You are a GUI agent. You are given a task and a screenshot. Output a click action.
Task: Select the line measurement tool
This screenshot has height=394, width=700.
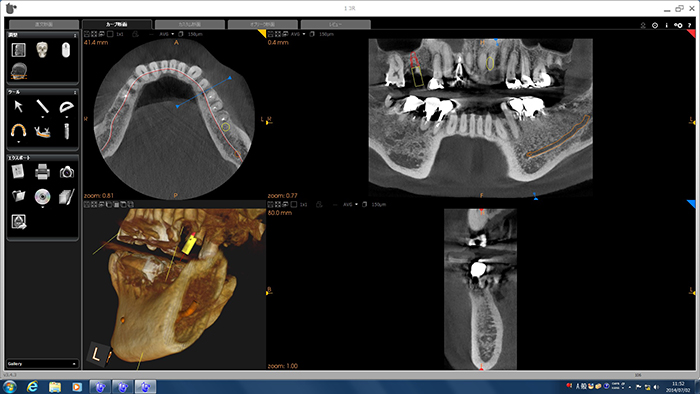42,107
